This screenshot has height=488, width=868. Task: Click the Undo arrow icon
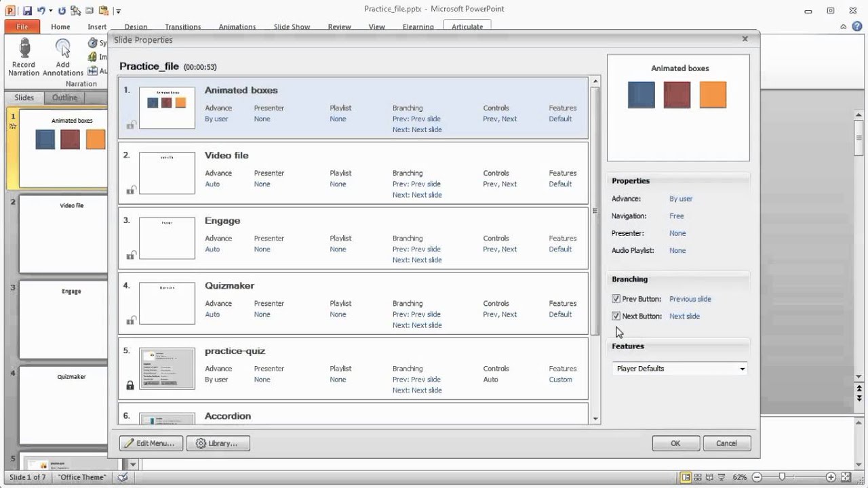41,10
